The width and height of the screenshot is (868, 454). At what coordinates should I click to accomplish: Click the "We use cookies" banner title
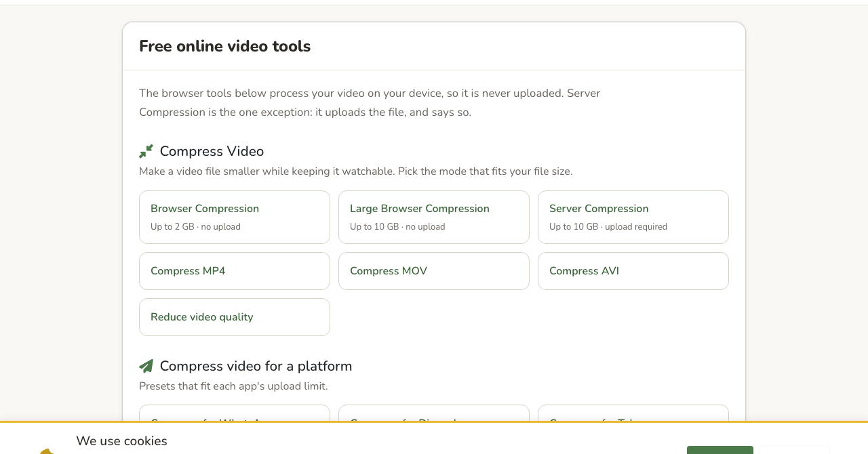[x=121, y=441]
